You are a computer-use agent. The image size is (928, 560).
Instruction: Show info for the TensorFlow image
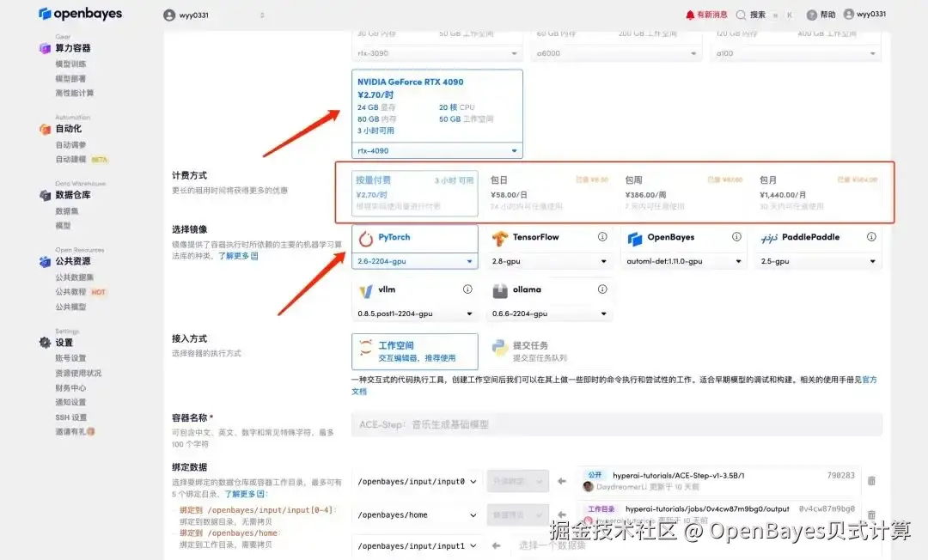pyautogui.click(x=601, y=236)
